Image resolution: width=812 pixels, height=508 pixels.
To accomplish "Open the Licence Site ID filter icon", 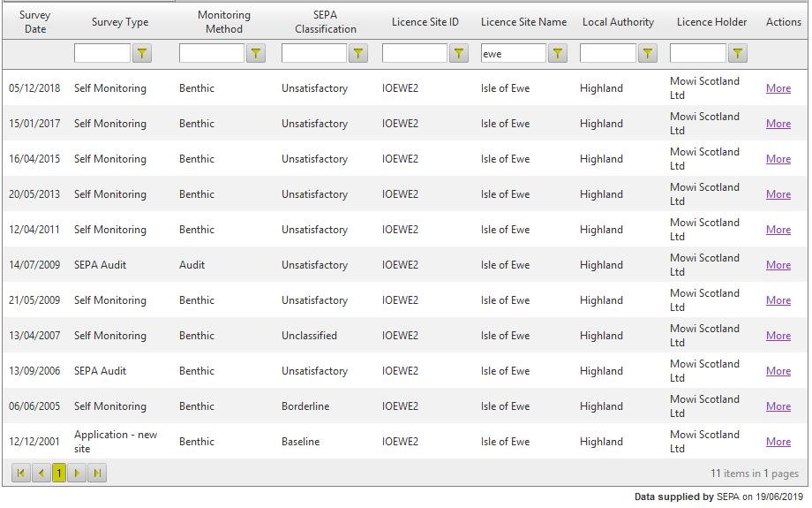I will (458, 54).
